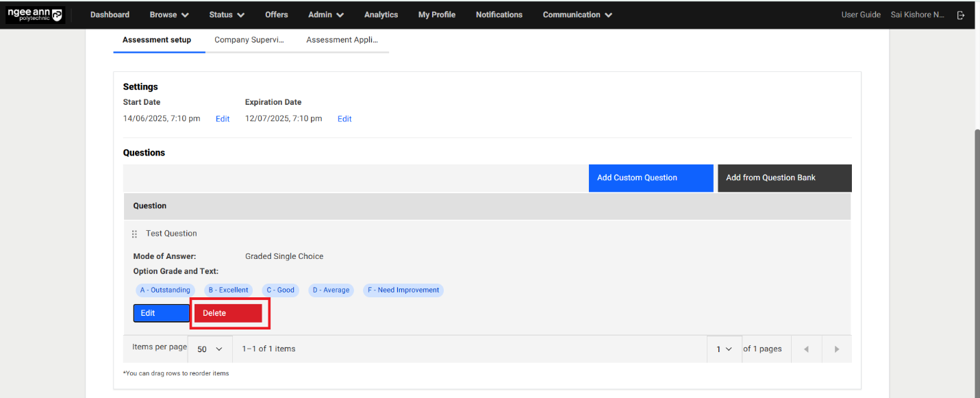
Task: Open the page number selector dropdown
Action: [x=725, y=349]
